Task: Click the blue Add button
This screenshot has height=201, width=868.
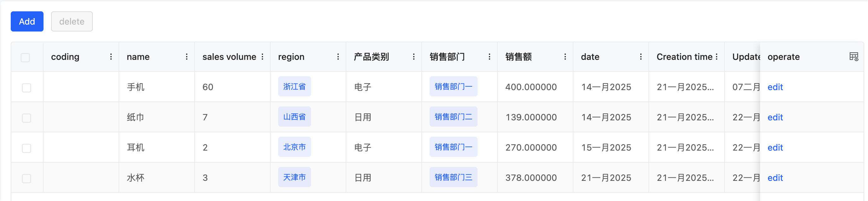Action: click(x=27, y=21)
